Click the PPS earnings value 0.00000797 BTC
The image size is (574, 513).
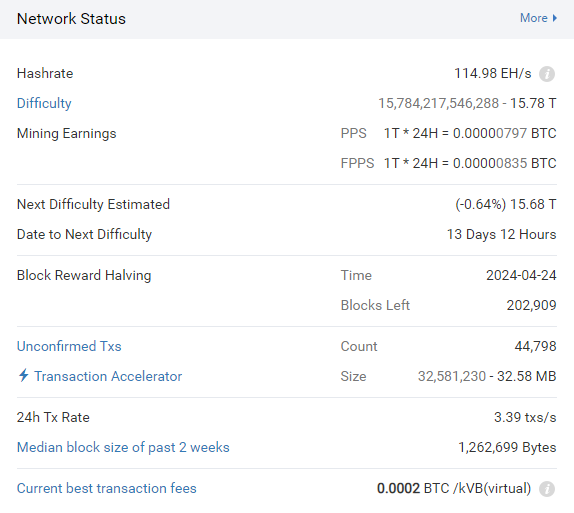(x=504, y=133)
